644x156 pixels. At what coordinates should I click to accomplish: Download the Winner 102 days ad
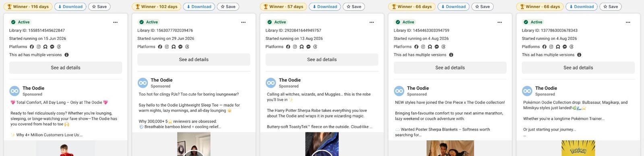coord(199,6)
